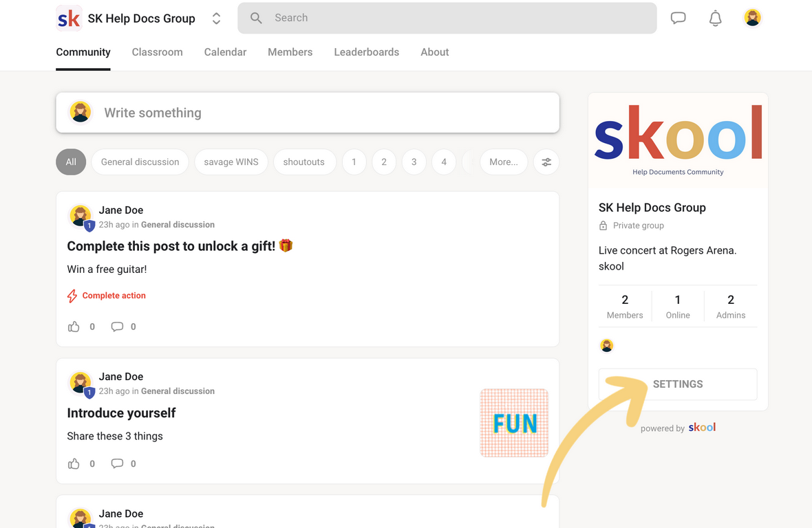Click the 'Complete action' link
Image resolution: width=812 pixels, height=528 pixels.
[x=114, y=296]
